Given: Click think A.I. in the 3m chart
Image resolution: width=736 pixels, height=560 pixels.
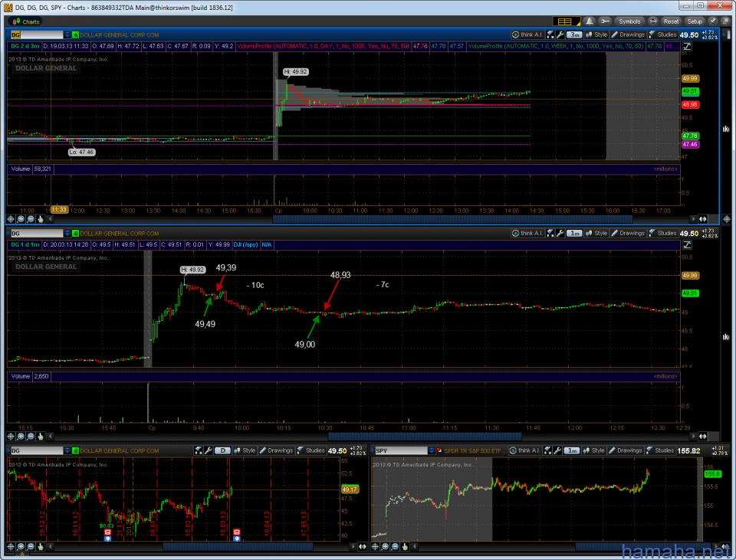Looking at the screenshot, I should tap(527, 34).
